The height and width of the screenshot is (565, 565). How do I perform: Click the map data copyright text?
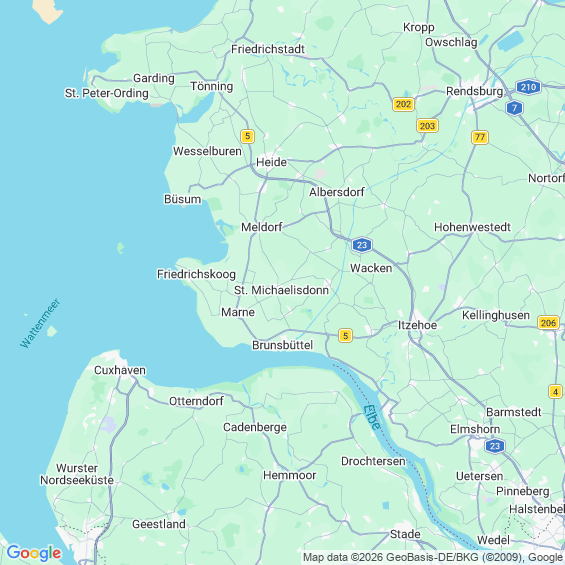click(433, 557)
